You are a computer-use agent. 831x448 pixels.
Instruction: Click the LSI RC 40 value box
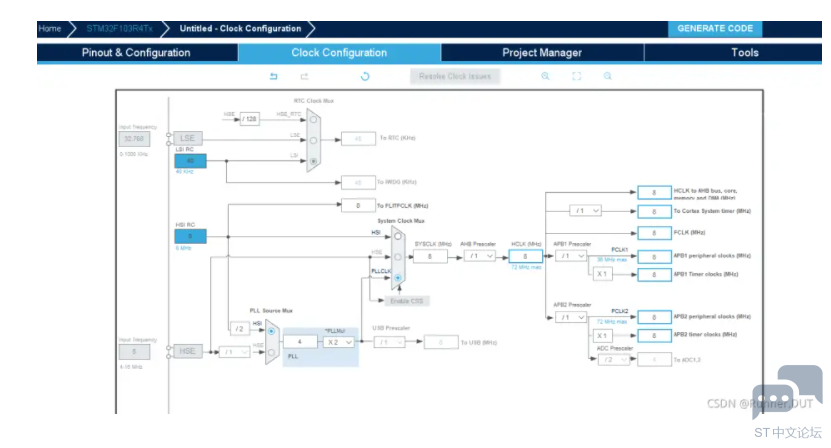pos(190,161)
